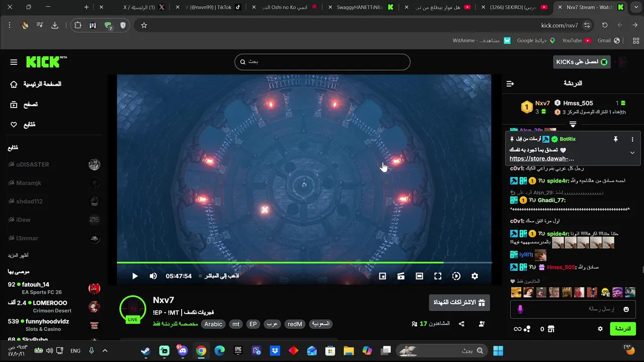Click the Nxv7 channel name
The width and height of the screenshot is (644, 362).
click(164, 300)
